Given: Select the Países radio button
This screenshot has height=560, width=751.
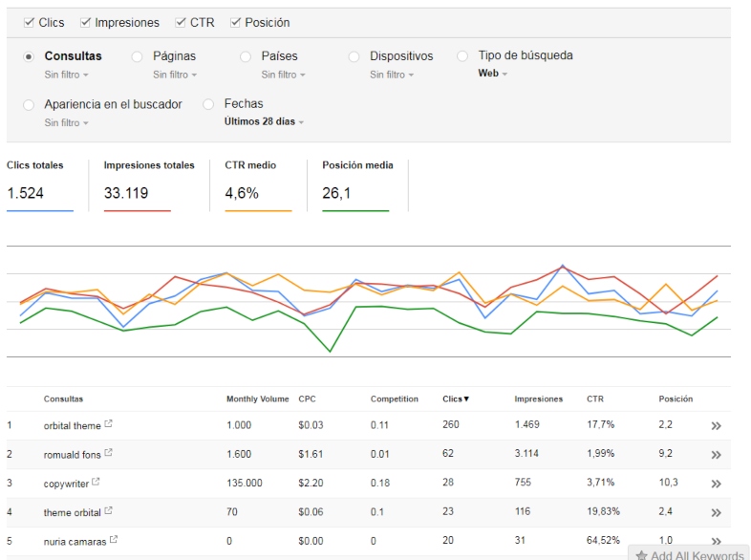Looking at the screenshot, I should coord(246,56).
